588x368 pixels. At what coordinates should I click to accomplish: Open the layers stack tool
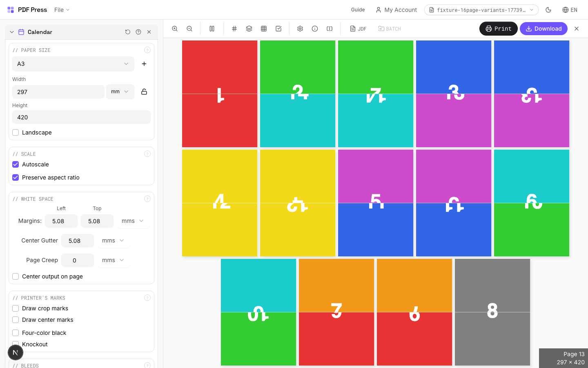click(249, 29)
